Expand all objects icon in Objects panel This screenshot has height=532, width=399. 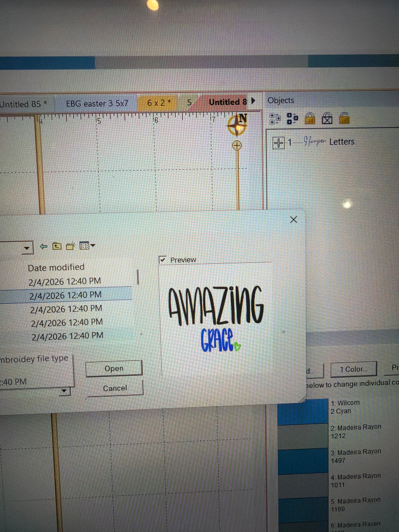(275, 119)
